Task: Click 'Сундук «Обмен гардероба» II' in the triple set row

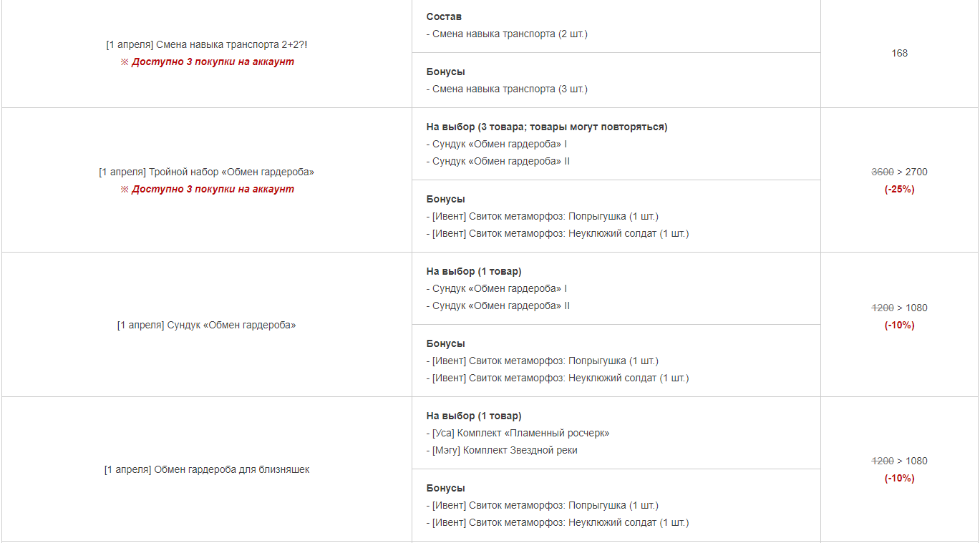Action: coord(498,161)
